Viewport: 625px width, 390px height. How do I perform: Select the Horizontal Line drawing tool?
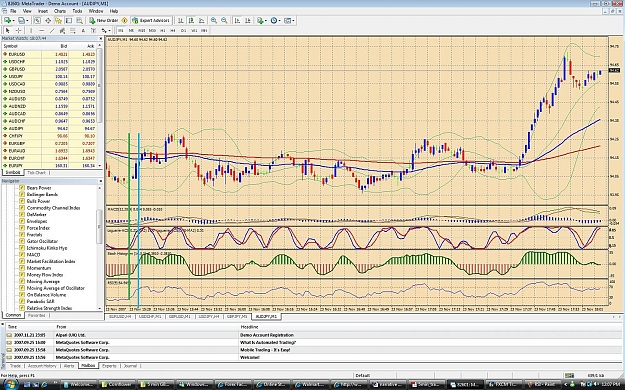pyautogui.click(x=41, y=30)
